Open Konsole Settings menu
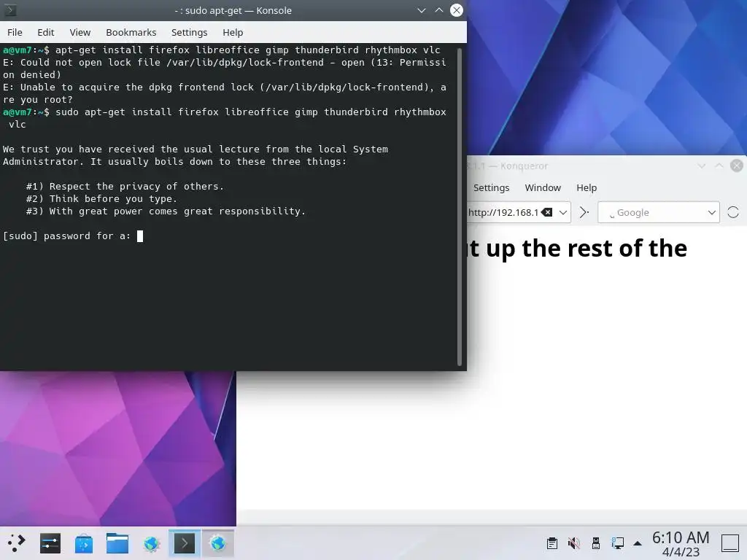Image resolution: width=747 pixels, height=560 pixels. [x=189, y=32]
